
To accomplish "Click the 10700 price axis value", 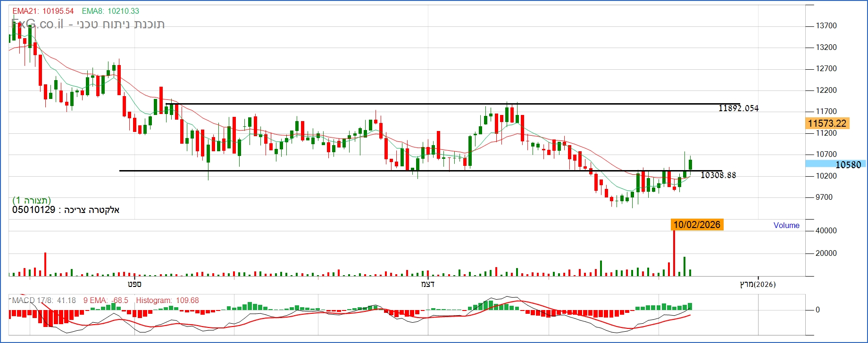I will click(x=826, y=155).
